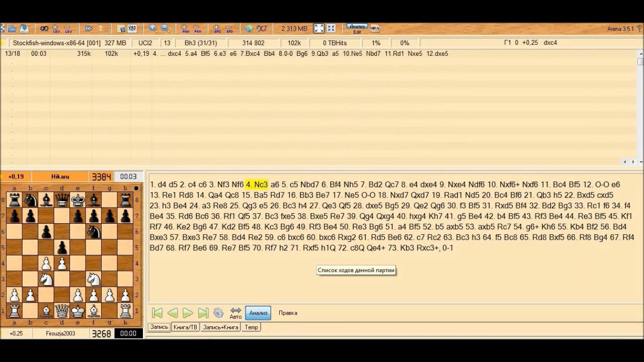Open the Запись+Книга tab
This screenshot has width=644, height=362.
[x=220, y=327]
